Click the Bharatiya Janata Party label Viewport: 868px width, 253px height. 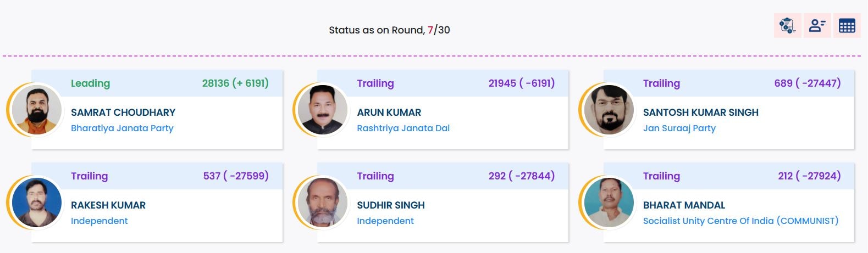point(122,128)
